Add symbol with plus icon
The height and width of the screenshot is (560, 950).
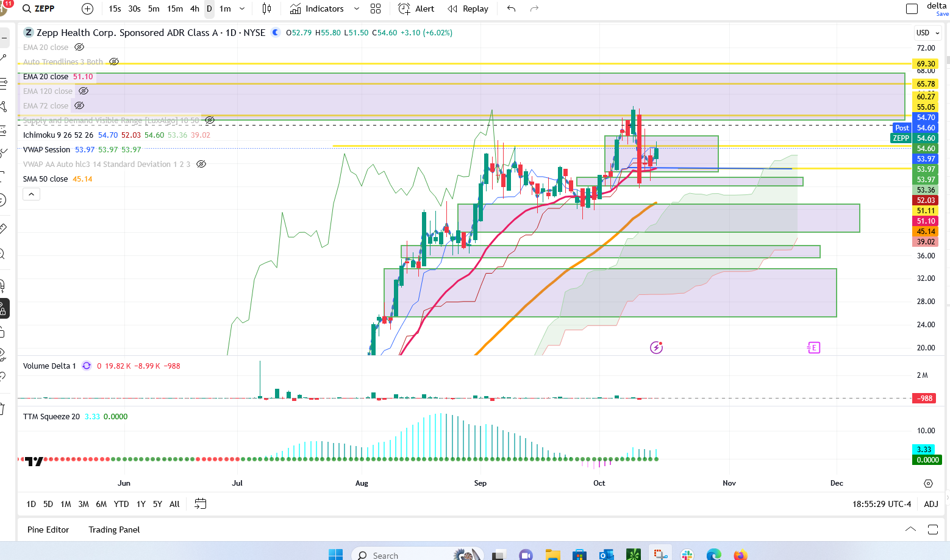click(x=87, y=9)
